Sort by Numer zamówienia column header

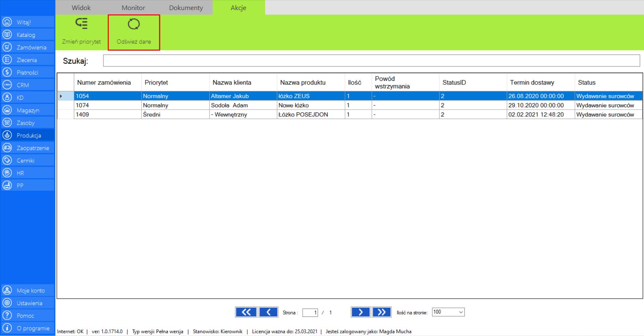(x=108, y=82)
